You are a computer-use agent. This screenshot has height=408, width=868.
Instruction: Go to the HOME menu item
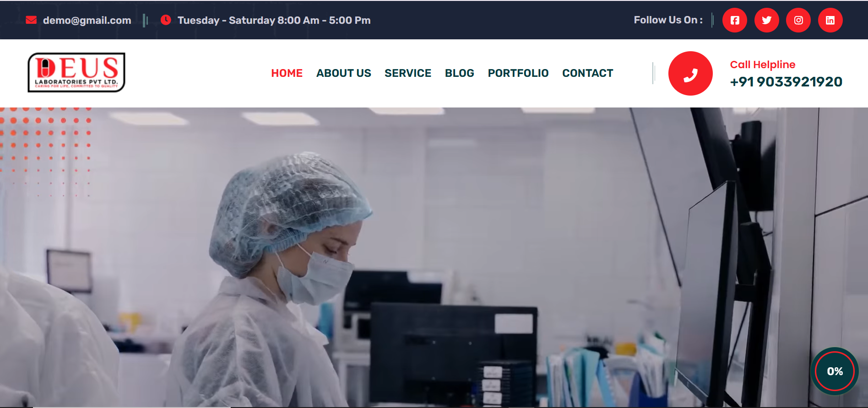click(287, 73)
